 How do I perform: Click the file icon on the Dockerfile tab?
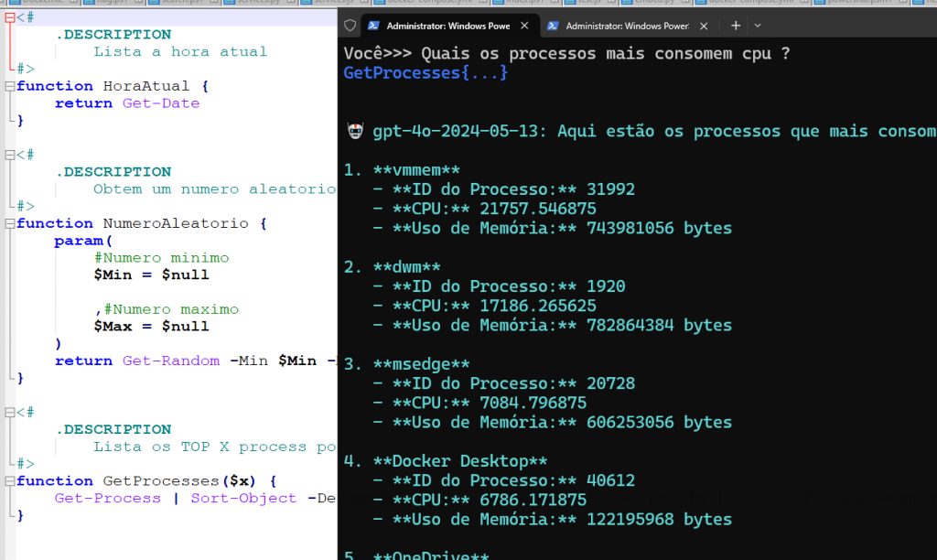tap(14, 4)
